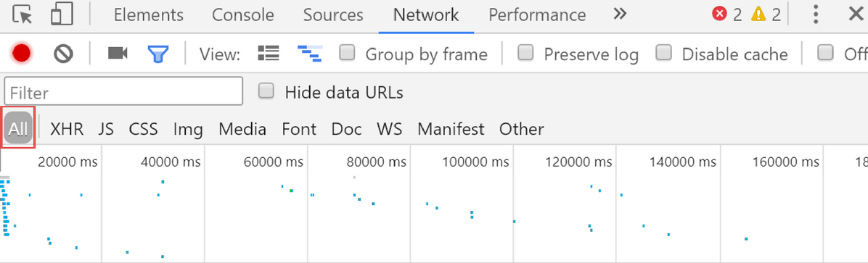Switch to the Console tab
This screenshot has height=263, width=868.
tap(243, 15)
